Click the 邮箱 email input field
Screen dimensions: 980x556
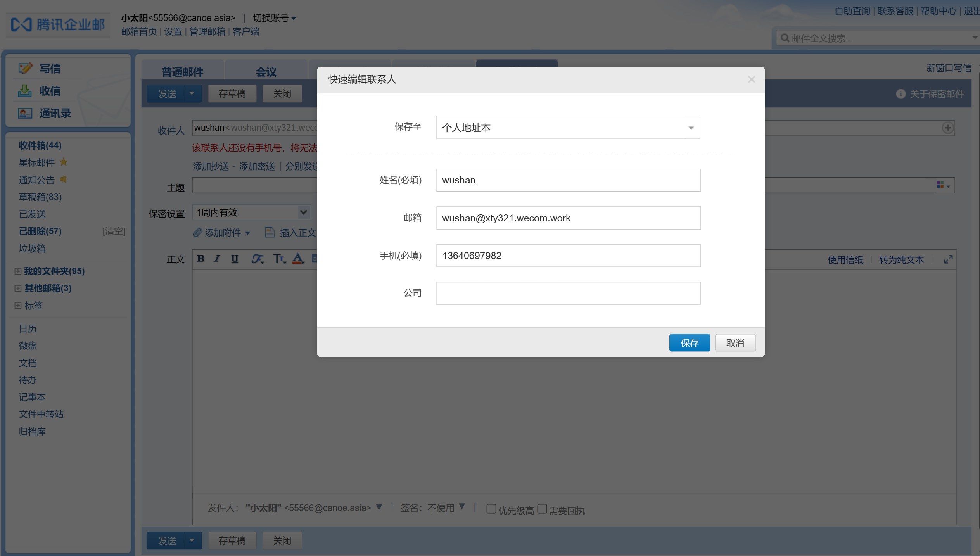click(568, 218)
